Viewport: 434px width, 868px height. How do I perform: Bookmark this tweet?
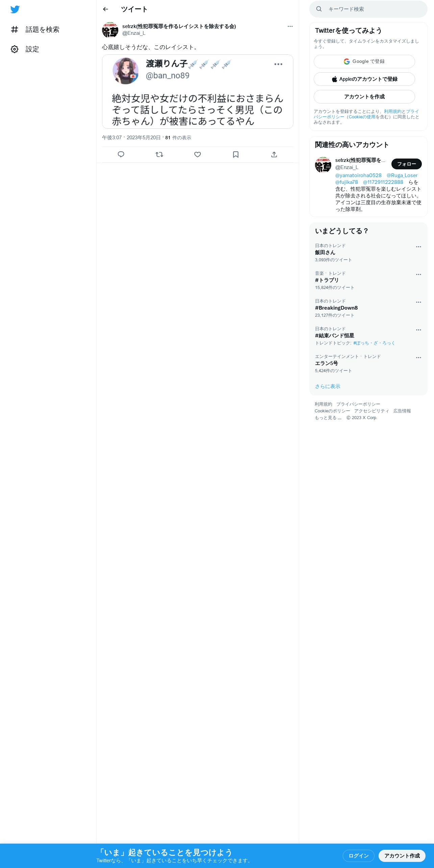tap(236, 154)
